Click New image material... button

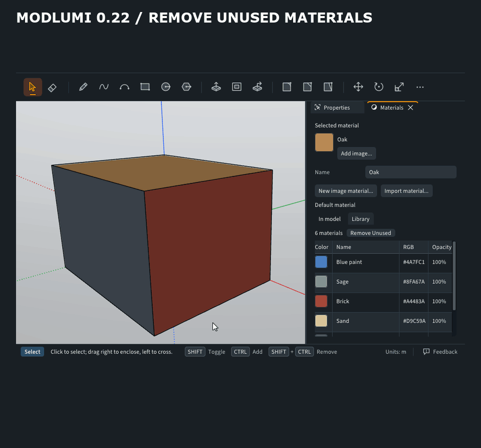pyautogui.click(x=346, y=191)
